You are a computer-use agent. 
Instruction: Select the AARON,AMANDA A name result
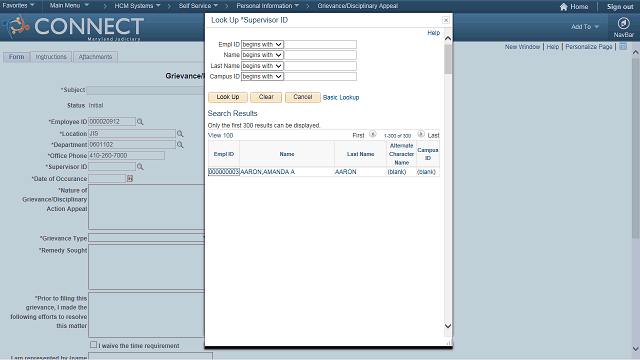pos(267,172)
